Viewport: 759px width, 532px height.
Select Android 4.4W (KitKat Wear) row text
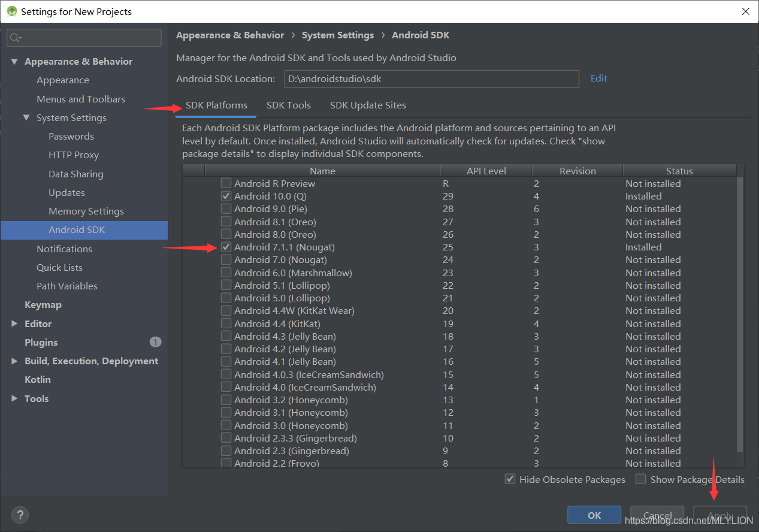[x=294, y=311]
